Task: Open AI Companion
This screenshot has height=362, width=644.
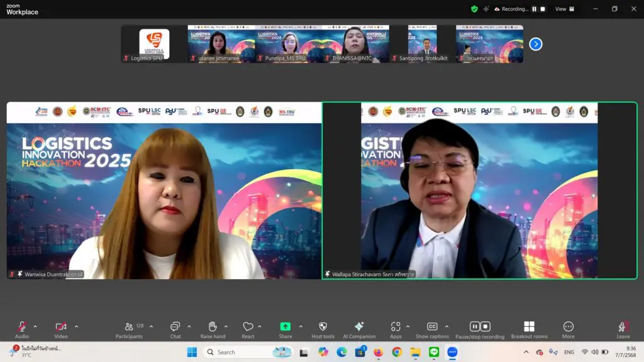Action: coord(359,330)
